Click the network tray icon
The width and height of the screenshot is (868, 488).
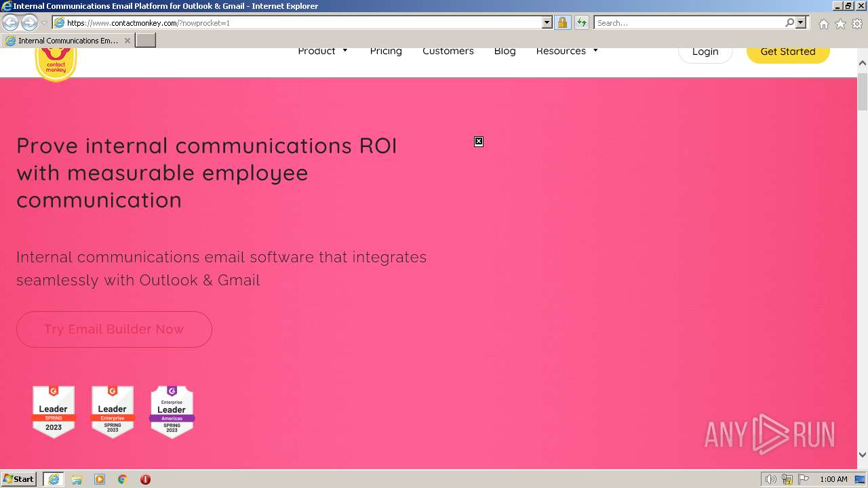787,479
